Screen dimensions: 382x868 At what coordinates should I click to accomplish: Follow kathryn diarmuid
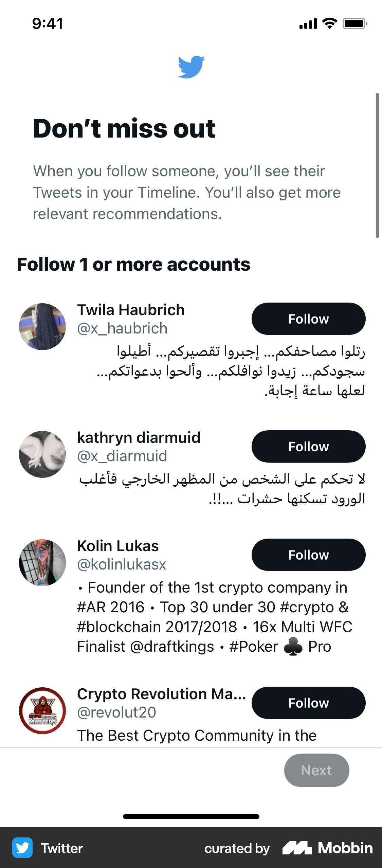(x=308, y=446)
